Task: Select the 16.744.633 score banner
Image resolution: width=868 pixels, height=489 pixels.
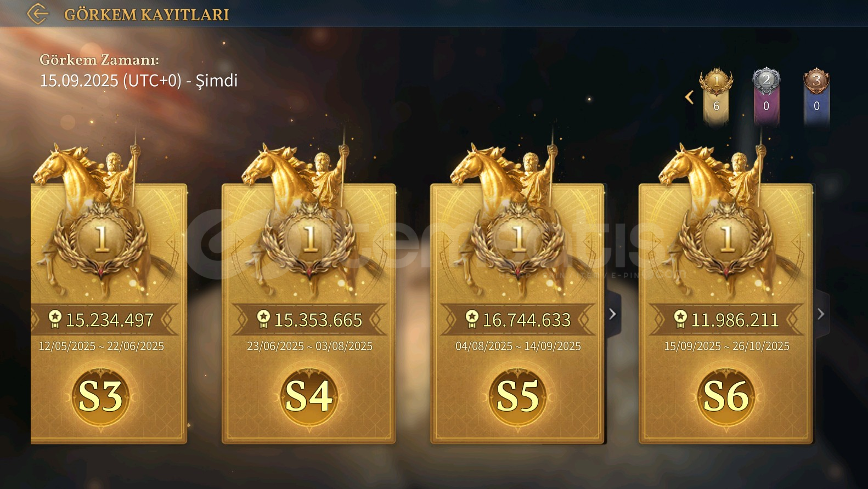Action: (517, 320)
